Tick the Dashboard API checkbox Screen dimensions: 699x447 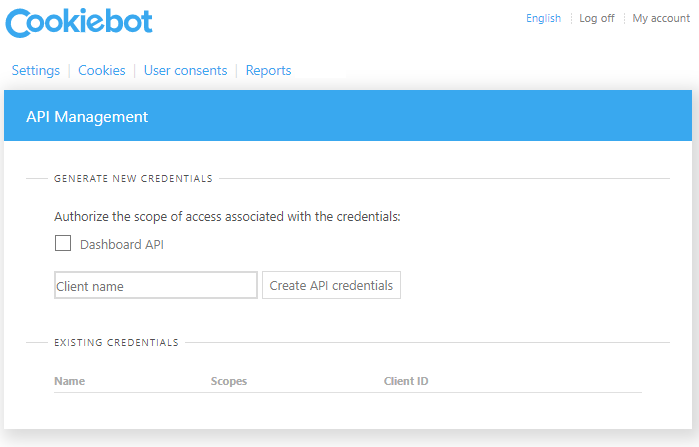click(63, 243)
